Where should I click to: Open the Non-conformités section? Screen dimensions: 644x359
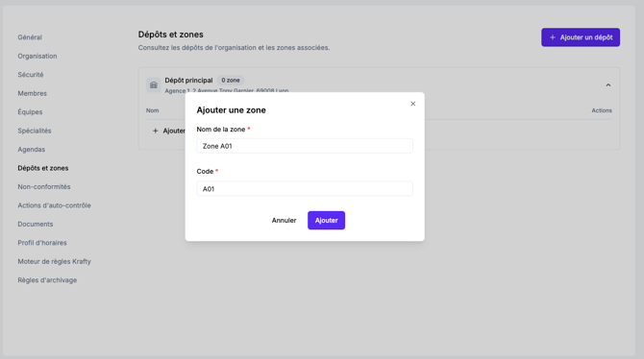(x=44, y=186)
